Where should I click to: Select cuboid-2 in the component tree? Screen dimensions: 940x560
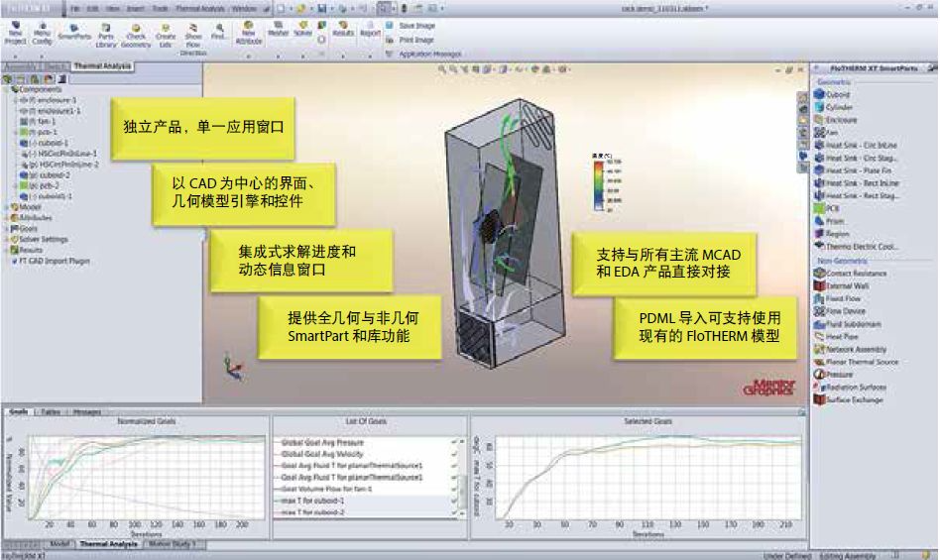[47, 174]
